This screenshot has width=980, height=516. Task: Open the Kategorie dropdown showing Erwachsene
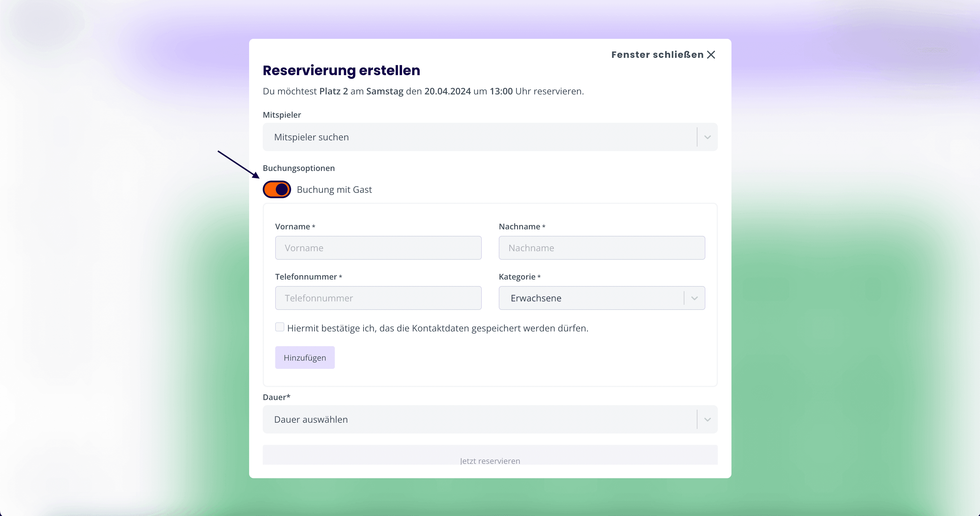tap(602, 298)
